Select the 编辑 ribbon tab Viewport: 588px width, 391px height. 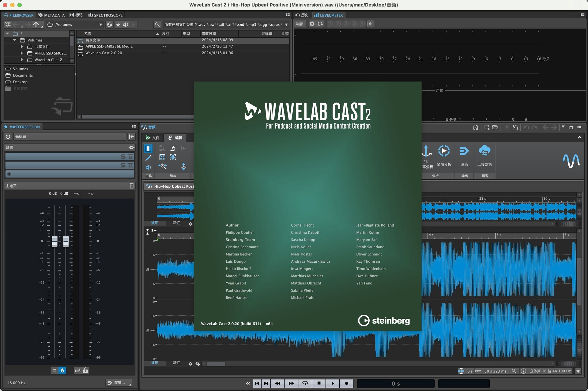(175, 138)
